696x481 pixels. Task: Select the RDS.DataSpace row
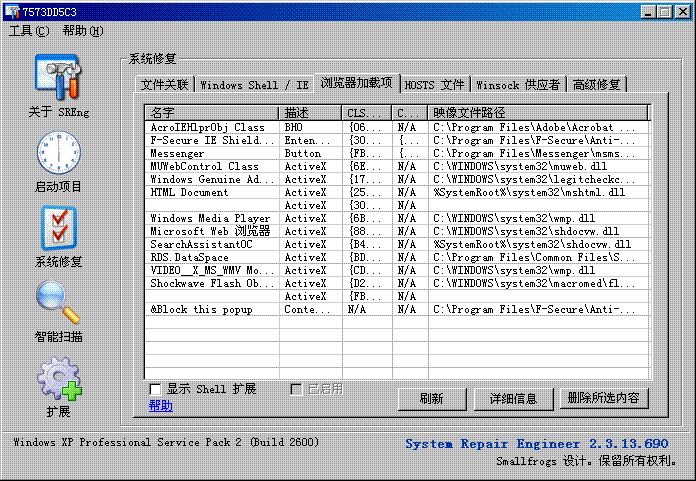[x=397, y=257]
